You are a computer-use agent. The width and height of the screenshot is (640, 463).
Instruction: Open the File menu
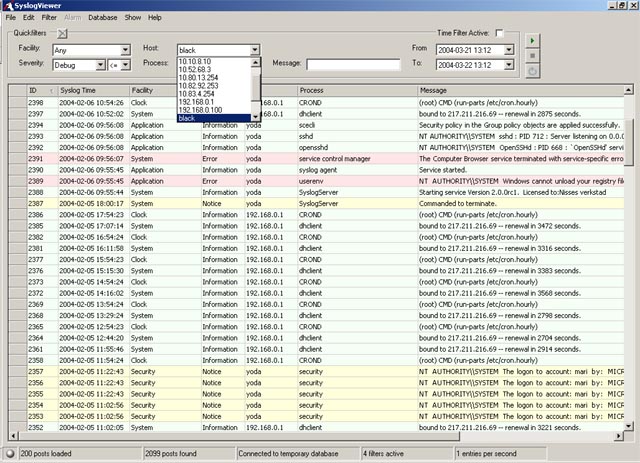(11, 18)
